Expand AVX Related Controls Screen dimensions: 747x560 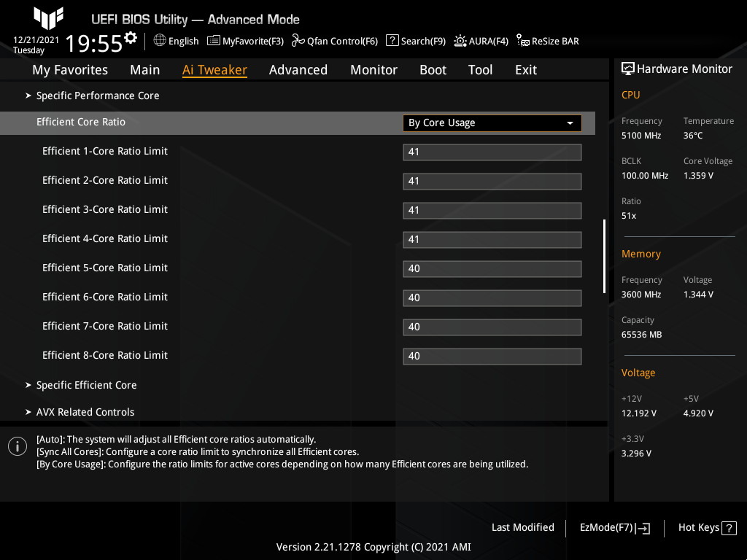coord(85,412)
